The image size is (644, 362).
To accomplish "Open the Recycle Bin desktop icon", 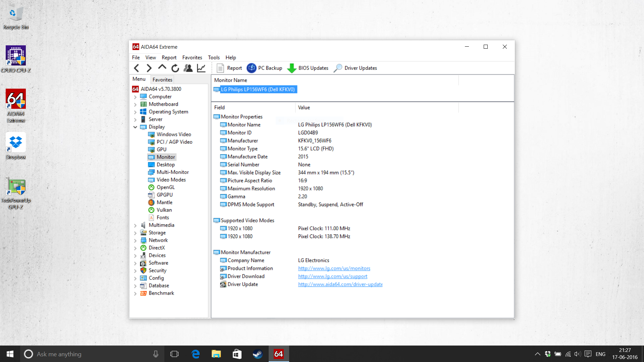I will coord(16,17).
